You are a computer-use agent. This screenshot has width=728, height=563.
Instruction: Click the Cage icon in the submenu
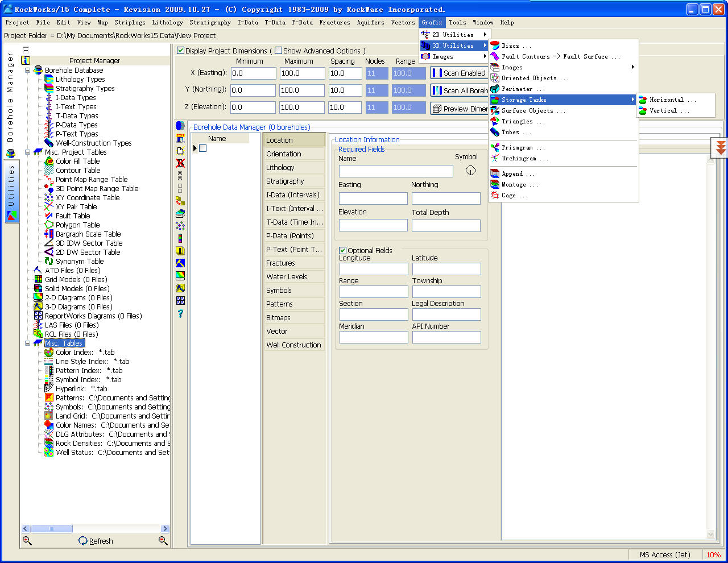(x=495, y=195)
